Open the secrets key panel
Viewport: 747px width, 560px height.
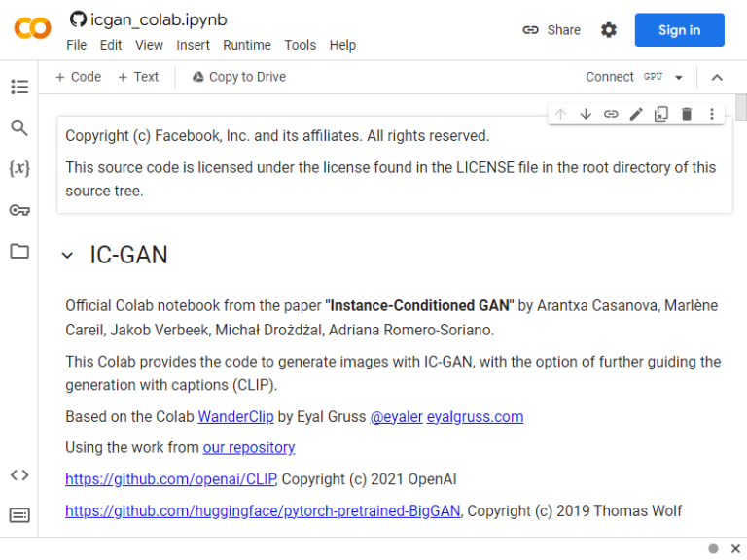coord(19,210)
